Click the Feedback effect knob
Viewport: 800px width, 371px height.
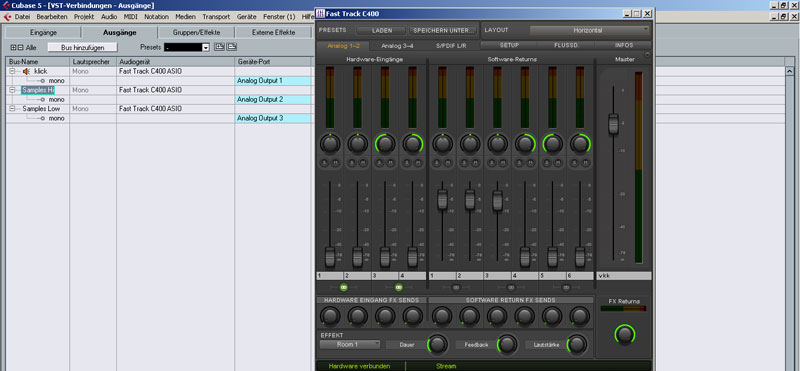point(507,344)
